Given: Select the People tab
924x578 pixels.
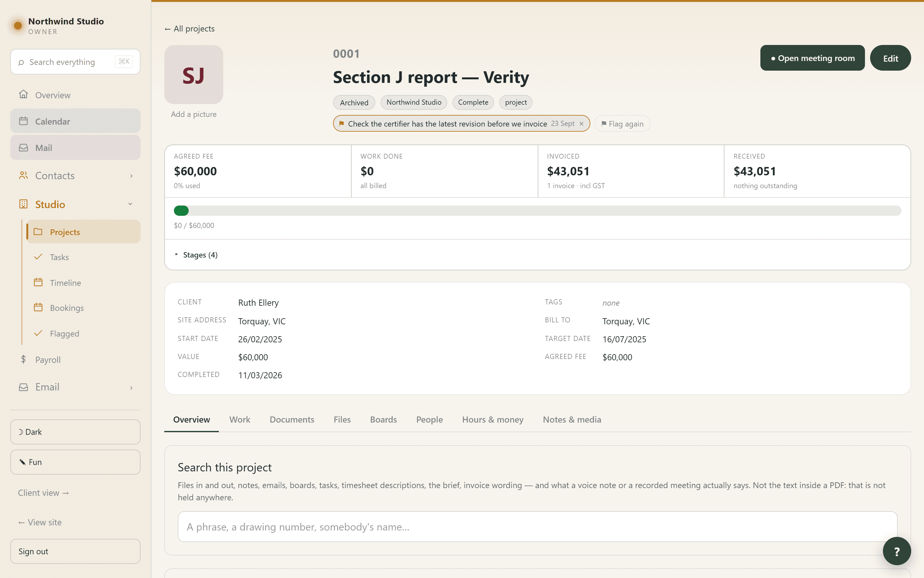Looking at the screenshot, I should point(429,419).
